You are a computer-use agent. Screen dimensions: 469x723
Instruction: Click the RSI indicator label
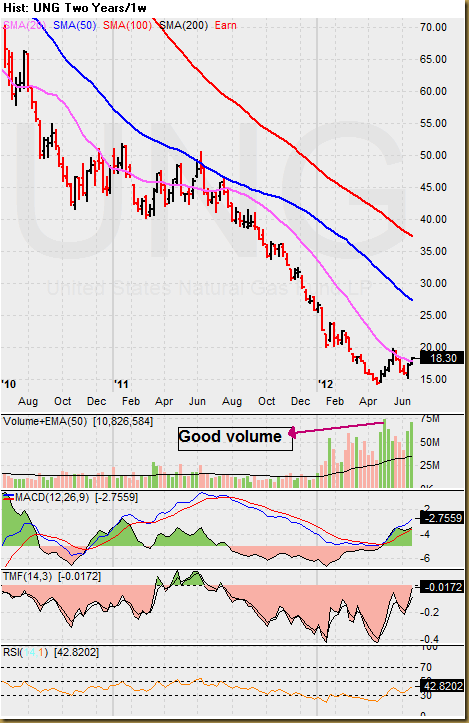click(x=25, y=652)
